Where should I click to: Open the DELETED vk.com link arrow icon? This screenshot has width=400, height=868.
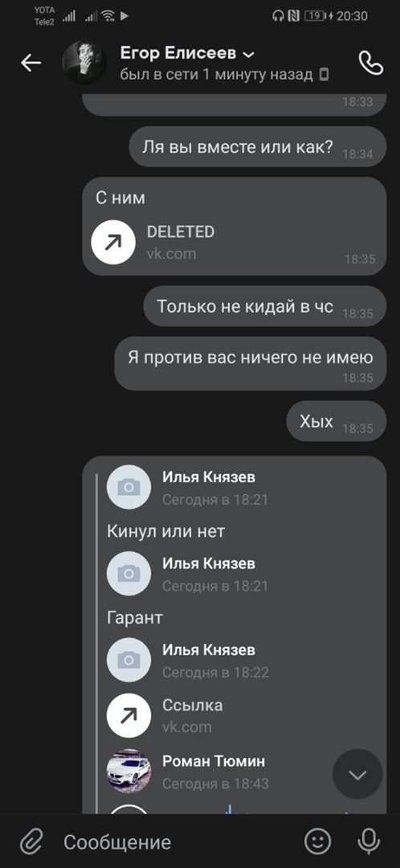[x=113, y=242]
